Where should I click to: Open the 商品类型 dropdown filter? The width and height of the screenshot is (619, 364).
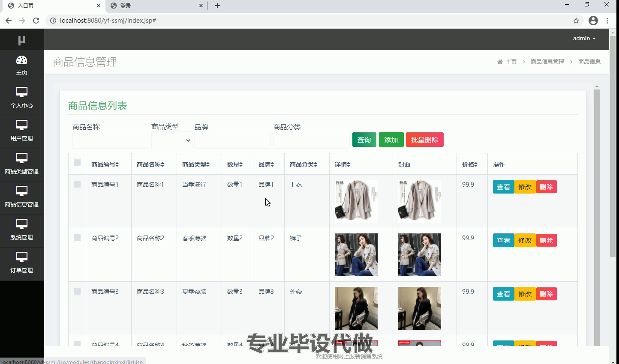(171, 140)
